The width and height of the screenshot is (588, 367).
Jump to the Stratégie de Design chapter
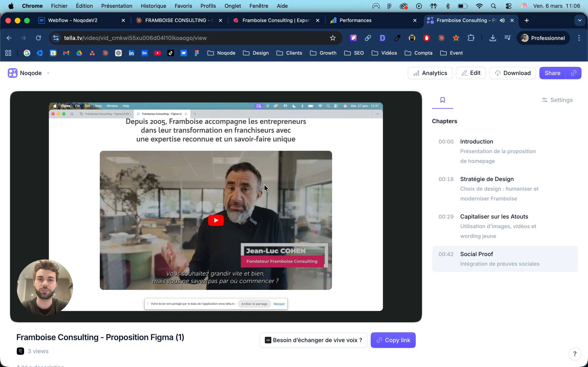(x=487, y=179)
